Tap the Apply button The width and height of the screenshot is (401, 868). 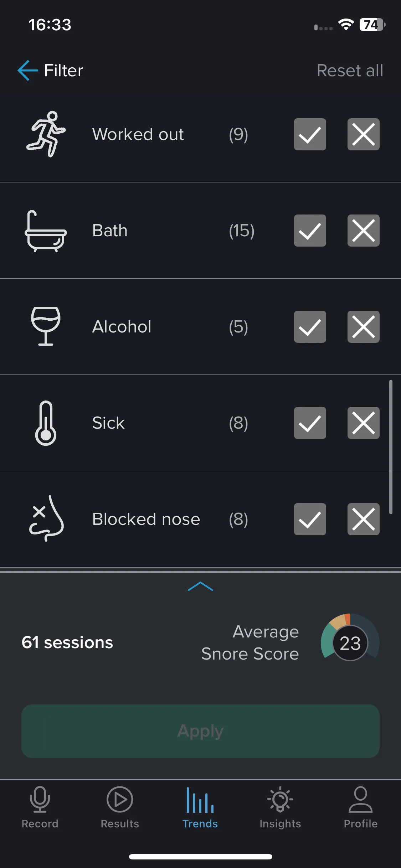click(200, 731)
